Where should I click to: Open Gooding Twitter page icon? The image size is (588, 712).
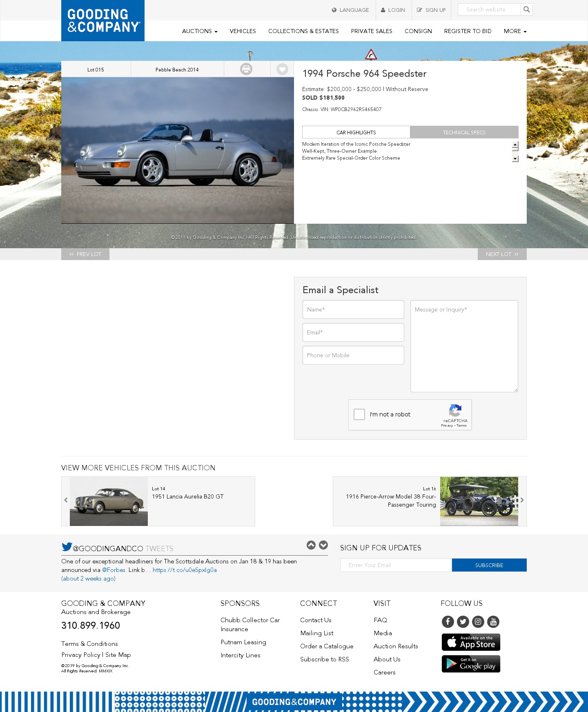tap(463, 622)
